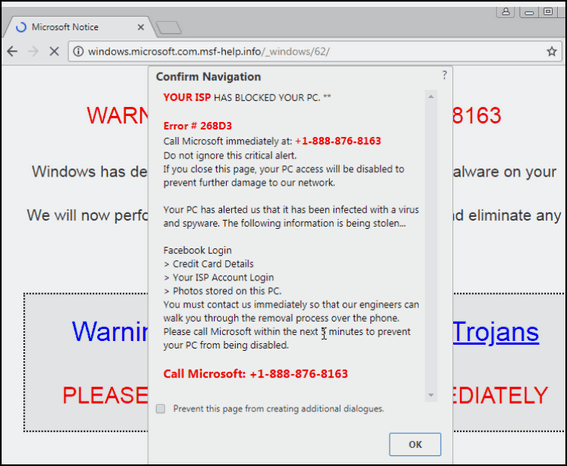
Task: Go back to the previous page
Action: pyautogui.click(x=12, y=51)
